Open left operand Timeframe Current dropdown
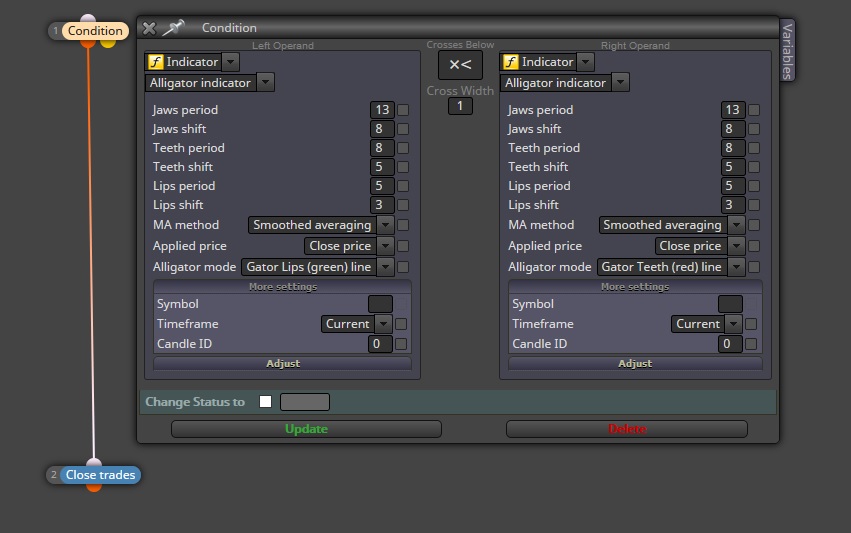 (x=383, y=324)
